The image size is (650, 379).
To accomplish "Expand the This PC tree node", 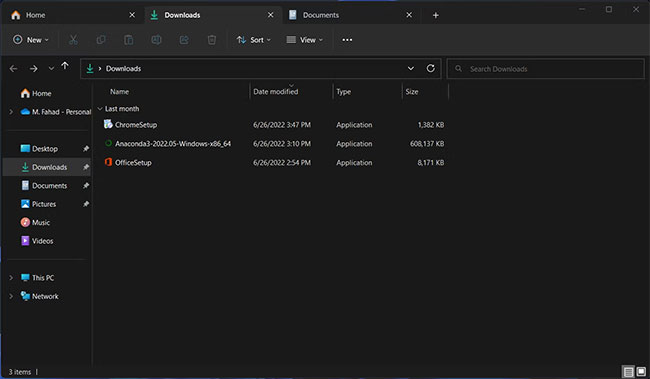I will click(x=11, y=278).
